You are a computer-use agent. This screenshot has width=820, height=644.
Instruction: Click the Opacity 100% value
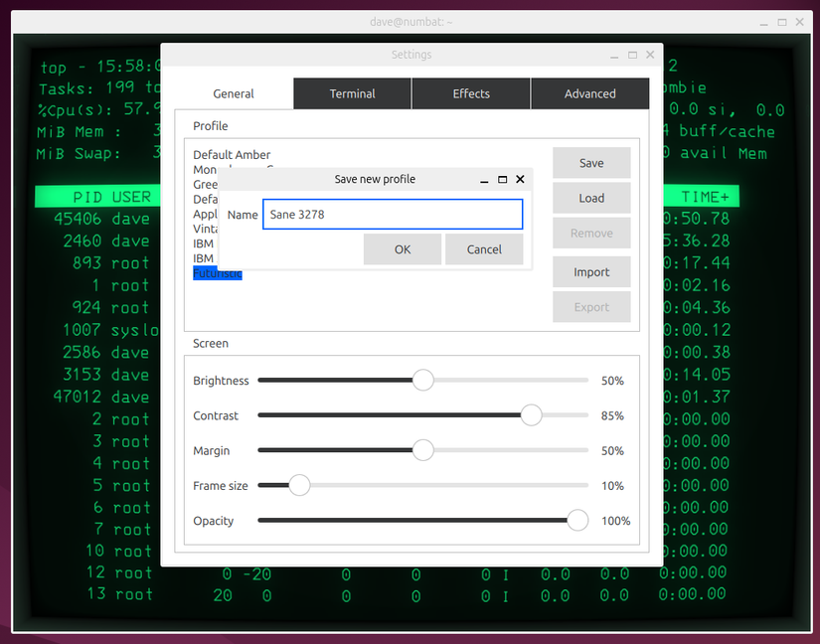[615, 521]
